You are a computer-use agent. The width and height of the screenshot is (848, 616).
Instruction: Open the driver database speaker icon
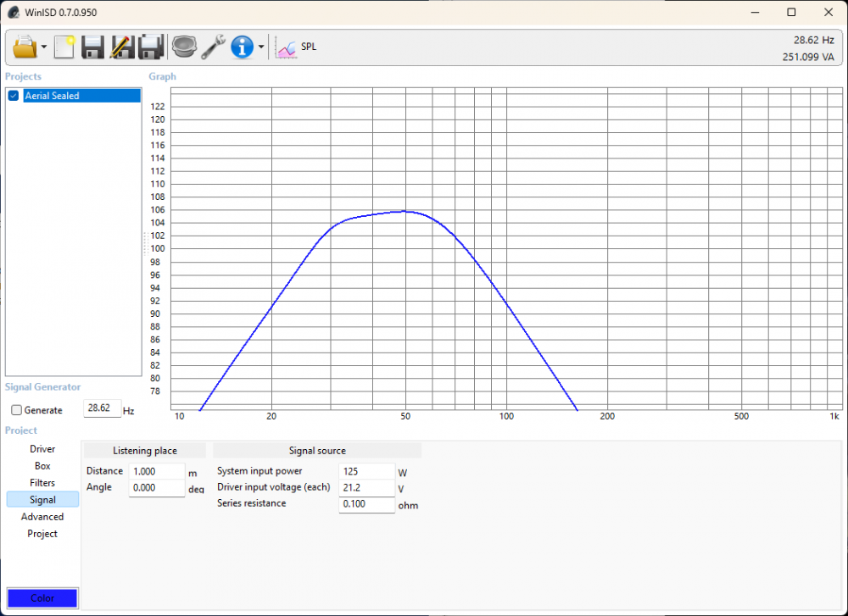tap(183, 47)
